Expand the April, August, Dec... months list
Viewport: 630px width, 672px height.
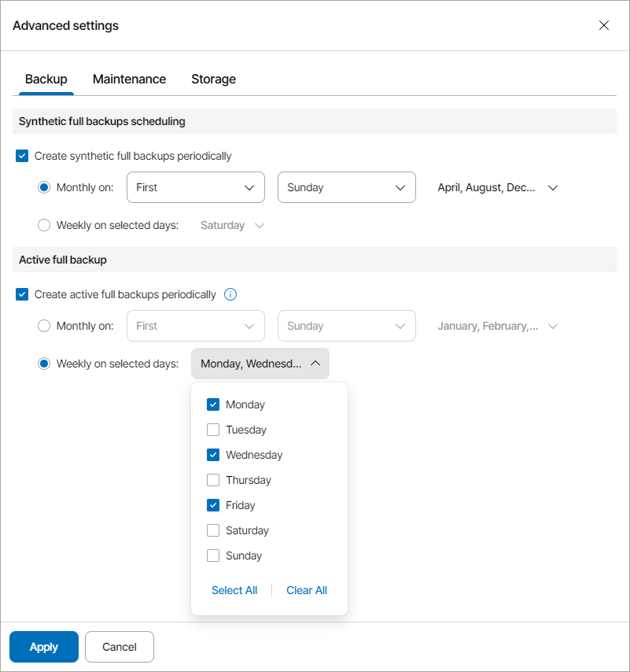pyautogui.click(x=497, y=187)
